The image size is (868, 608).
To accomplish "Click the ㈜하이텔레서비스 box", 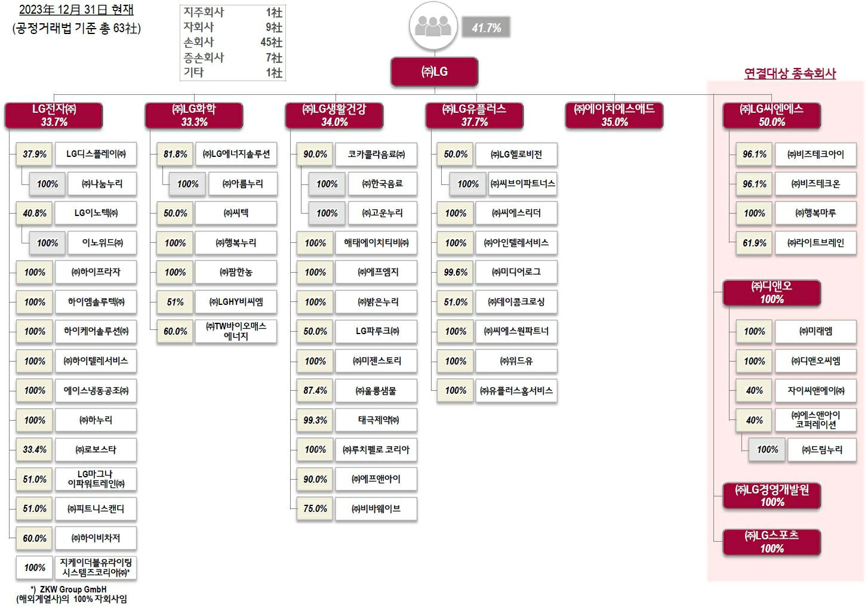I will click(96, 361).
